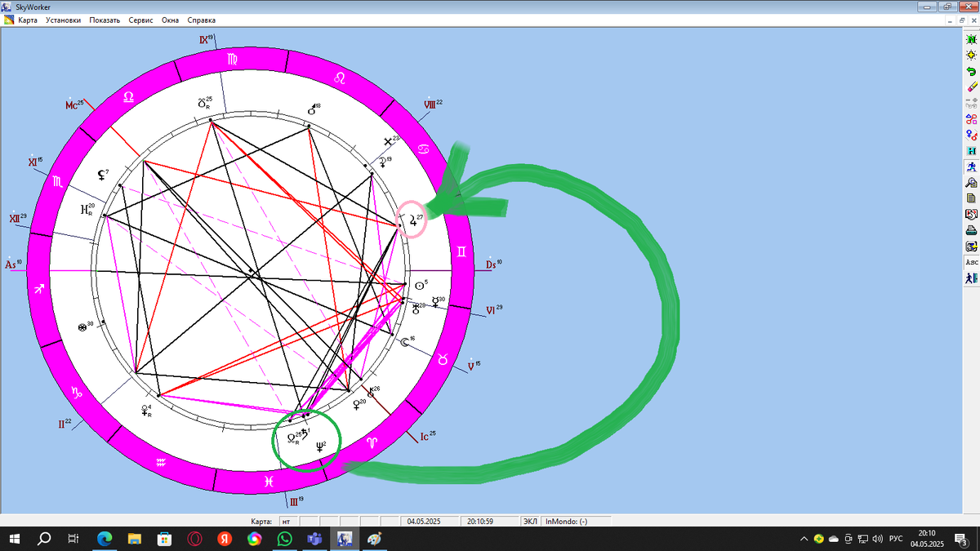Click the red and blue circles icon
The width and height of the screenshot is (980, 551).
(972, 119)
